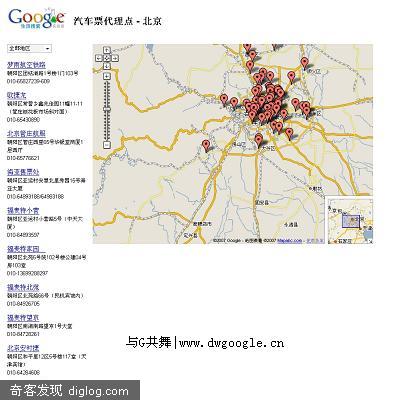
Task: Open the agent link above phone 010-13699268297
Action: 26,249
